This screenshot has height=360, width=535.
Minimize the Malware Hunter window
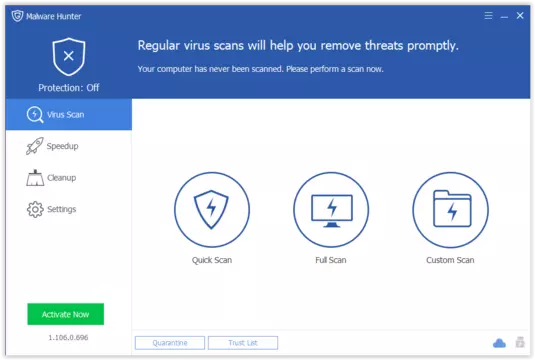(x=504, y=16)
